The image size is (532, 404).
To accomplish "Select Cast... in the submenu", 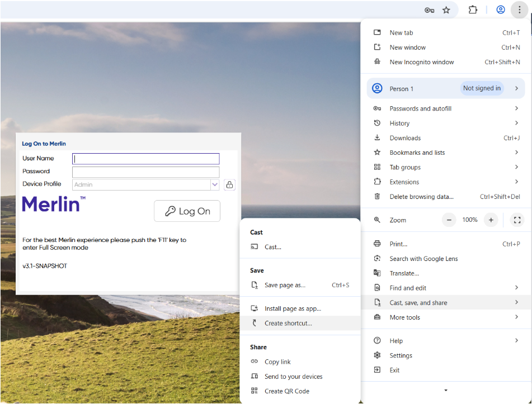I will point(300,247).
